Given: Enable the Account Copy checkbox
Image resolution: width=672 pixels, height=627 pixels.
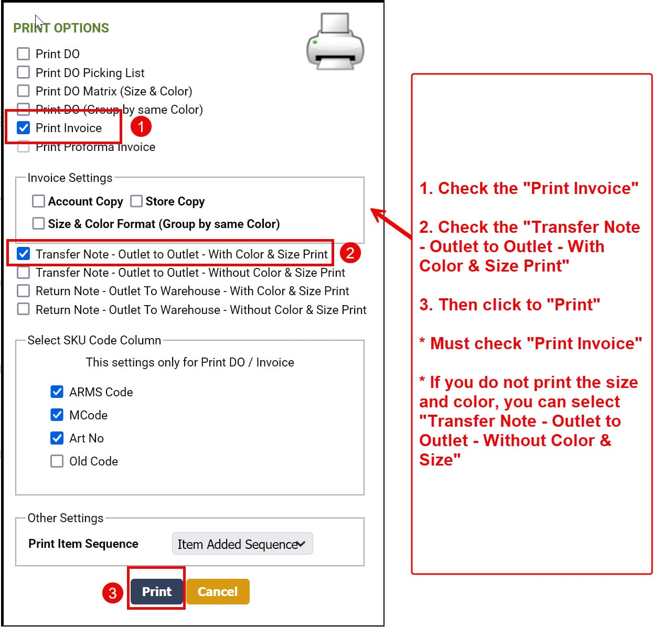Looking at the screenshot, I should 39,201.
